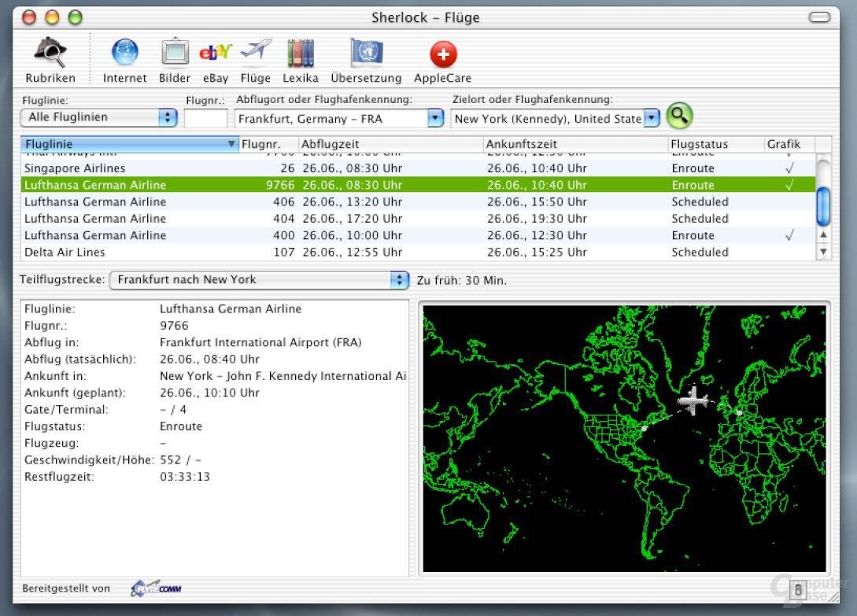Sort by the Abflugzeit column header
This screenshot has height=616, width=857.
click(390, 144)
